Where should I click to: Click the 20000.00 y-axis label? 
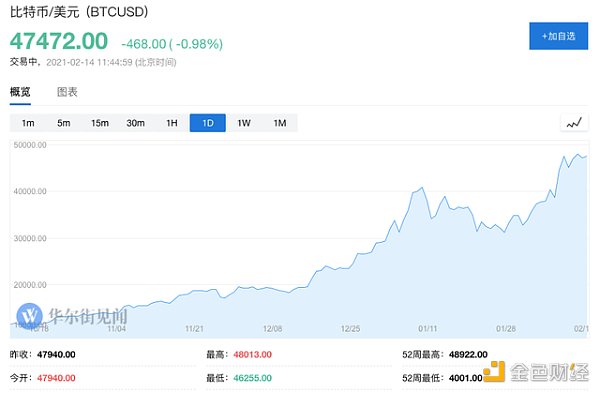click(30, 285)
